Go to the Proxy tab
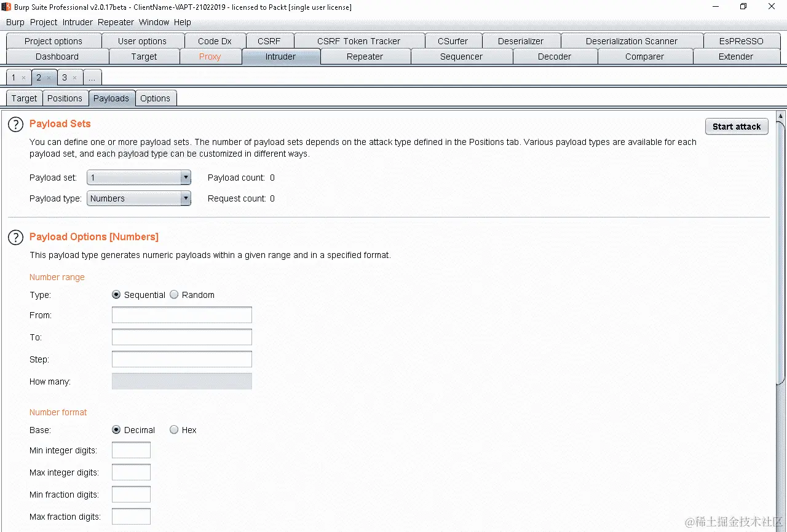Viewport: 787px width, 532px height. pyautogui.click(x=210, y=57)
